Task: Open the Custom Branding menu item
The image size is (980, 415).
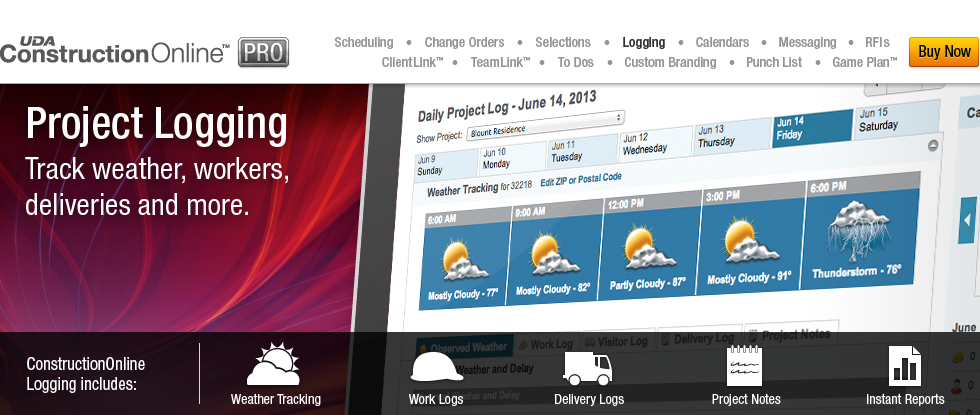Action: pyautogui.click(x=670, y=62)
